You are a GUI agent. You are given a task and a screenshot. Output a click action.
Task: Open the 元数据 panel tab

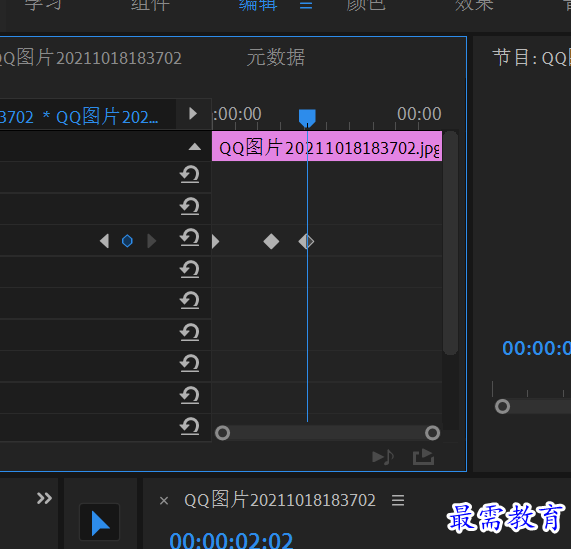[276, 58]
